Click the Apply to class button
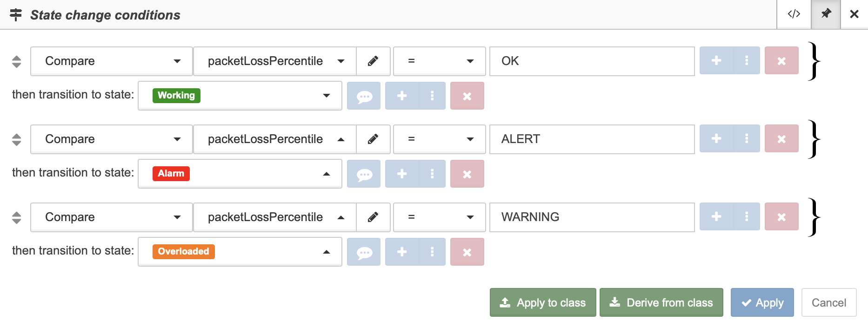The image size is (868, 327). (543, 302)
